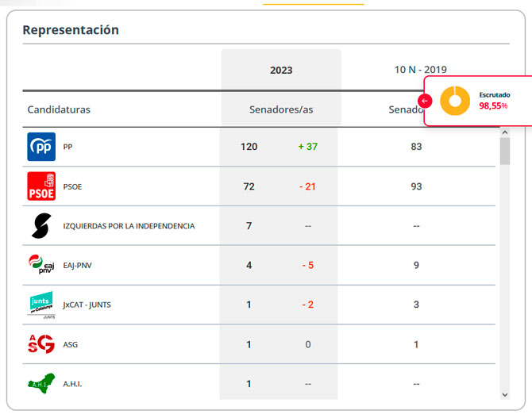Click PSOE's 2019 value 93

[x=416, y=186]
